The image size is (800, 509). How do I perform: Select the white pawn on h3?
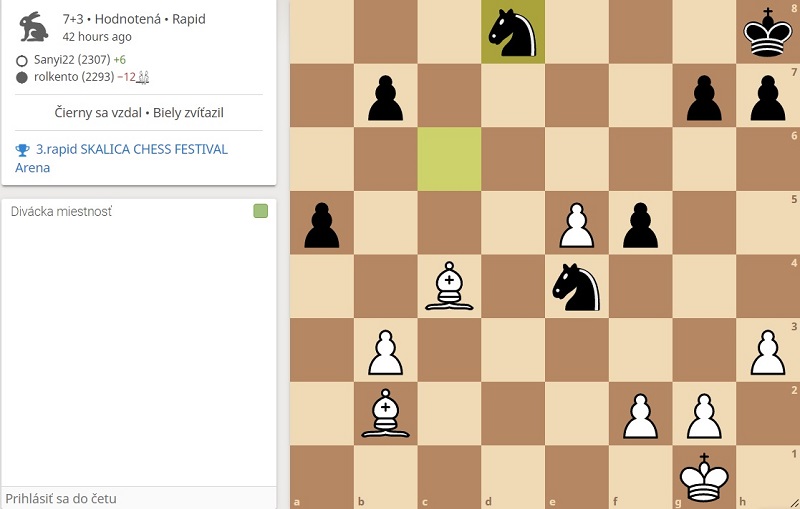tap(767, 350)
